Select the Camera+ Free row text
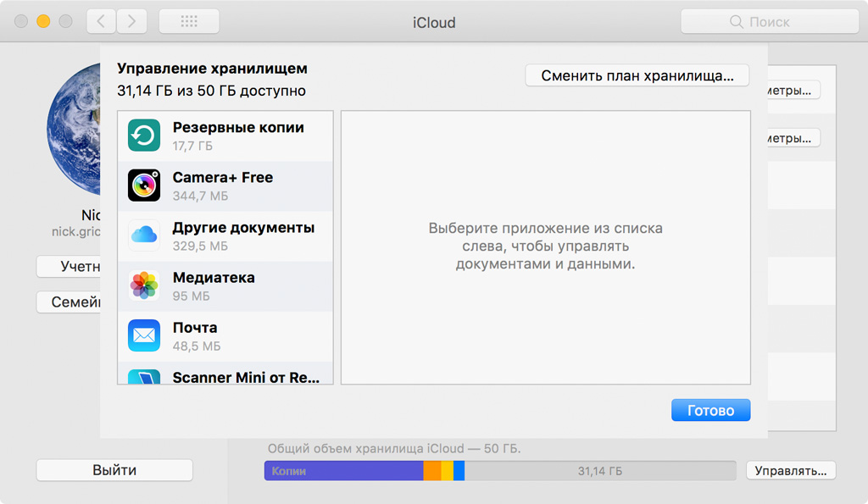This screenshot has height=504, width=868. click(223, 177)
